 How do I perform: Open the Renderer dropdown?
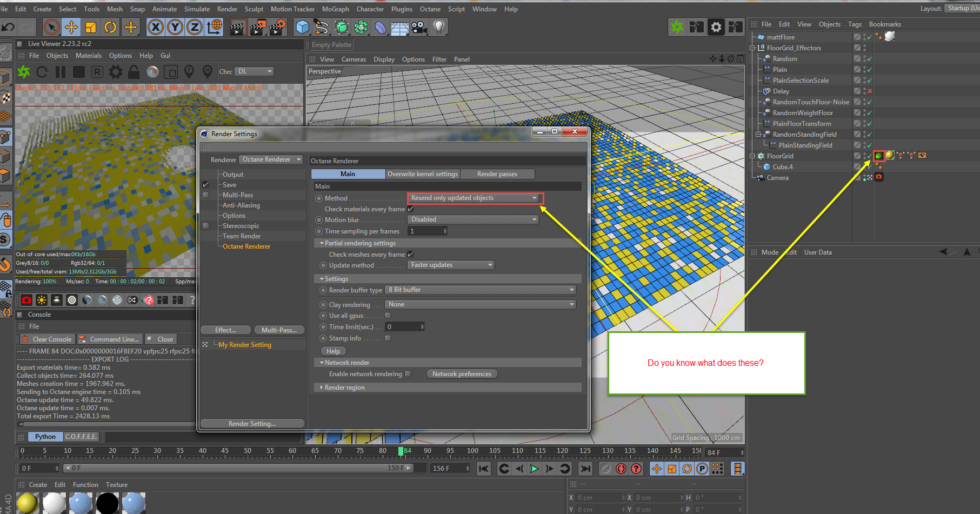tap(271, 159)
